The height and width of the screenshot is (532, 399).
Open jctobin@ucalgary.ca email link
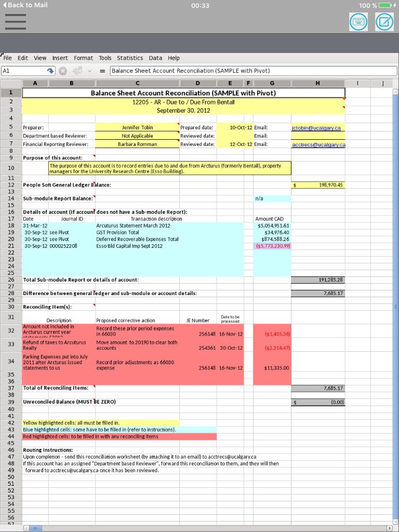pyautogui.click(x=316, y=128)
